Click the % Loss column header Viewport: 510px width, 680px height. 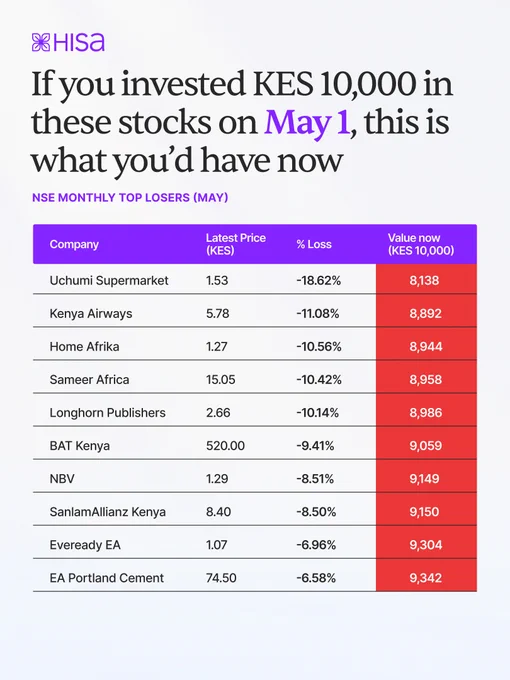[x=314, y=244]
